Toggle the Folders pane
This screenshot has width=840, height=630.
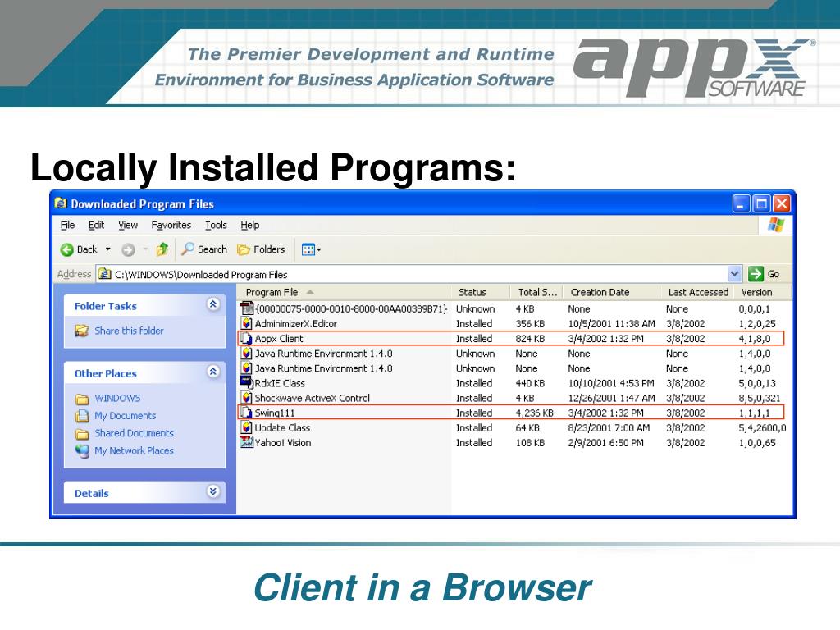(261, 249)
